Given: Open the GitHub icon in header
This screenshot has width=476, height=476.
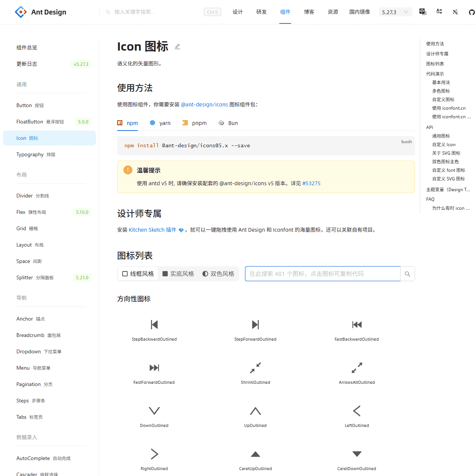Looking at the screenshot, I should tap(472, 12).
